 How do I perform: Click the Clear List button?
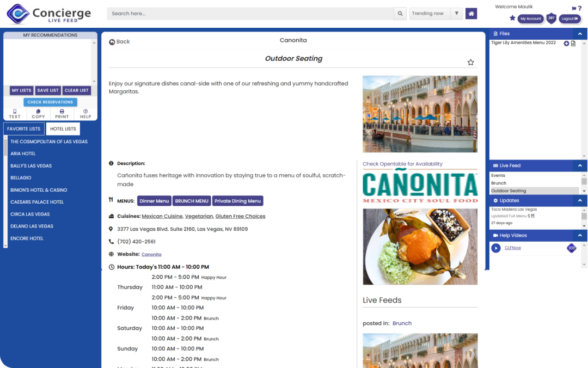[77, 90]
